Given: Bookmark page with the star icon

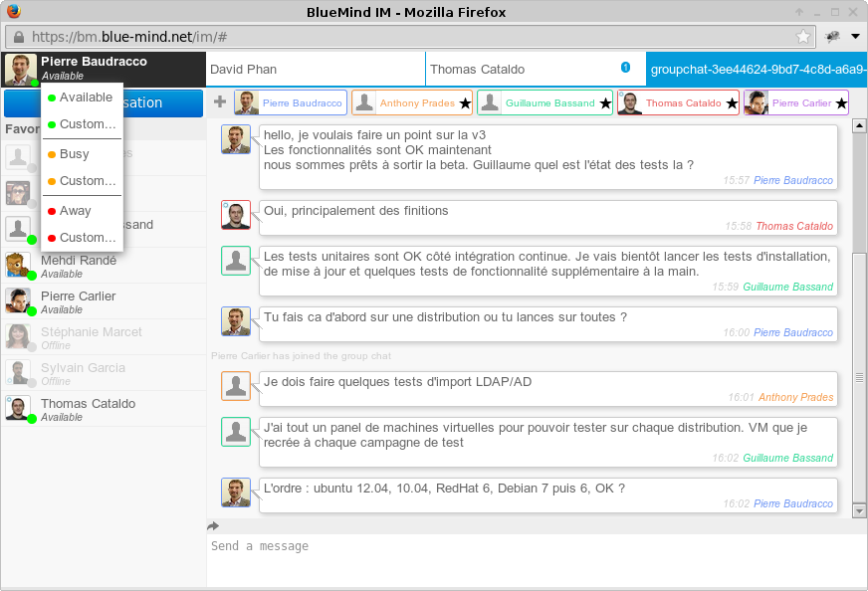Looking at the screenshot, I should (x=803, y=37).
